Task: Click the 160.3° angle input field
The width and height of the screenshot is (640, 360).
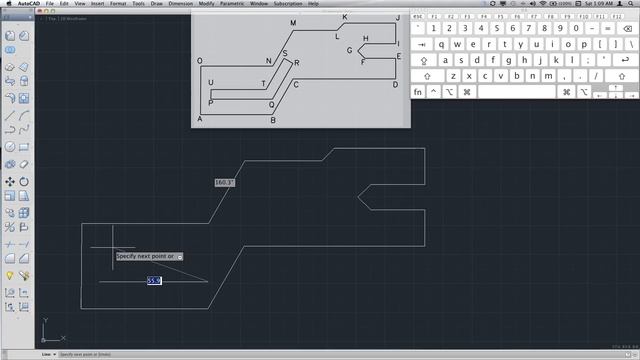Action: (224, 182)
